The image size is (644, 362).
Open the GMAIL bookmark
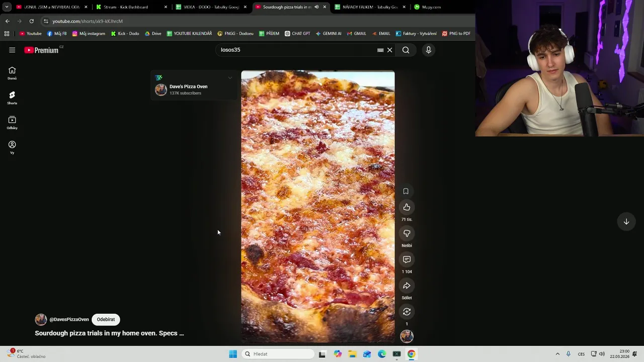pos(357,34)
